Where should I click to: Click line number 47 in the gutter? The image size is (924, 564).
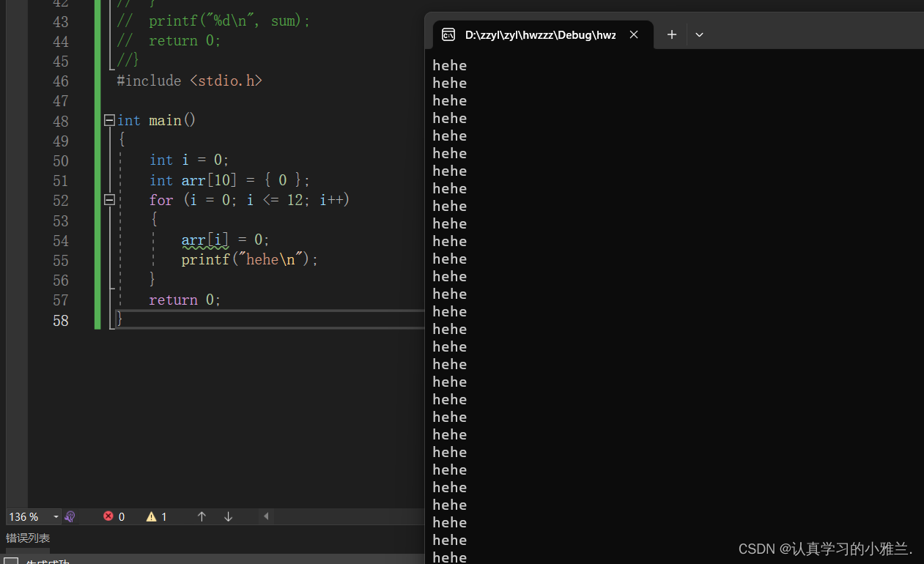[61, 101]
